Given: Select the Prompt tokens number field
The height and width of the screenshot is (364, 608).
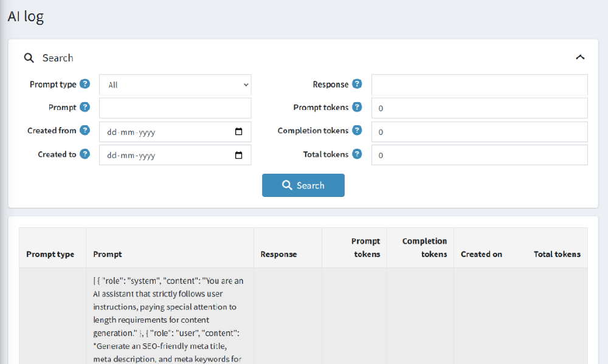Looking at the screenshot, I should [x=479, y=107].
